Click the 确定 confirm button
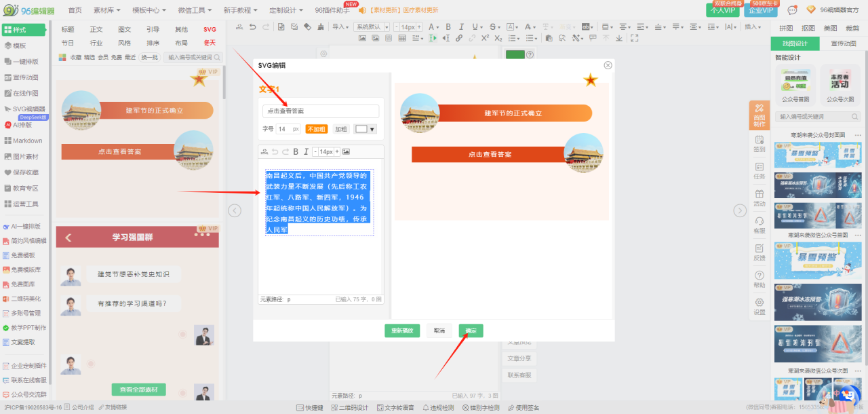 coord(471,331)
